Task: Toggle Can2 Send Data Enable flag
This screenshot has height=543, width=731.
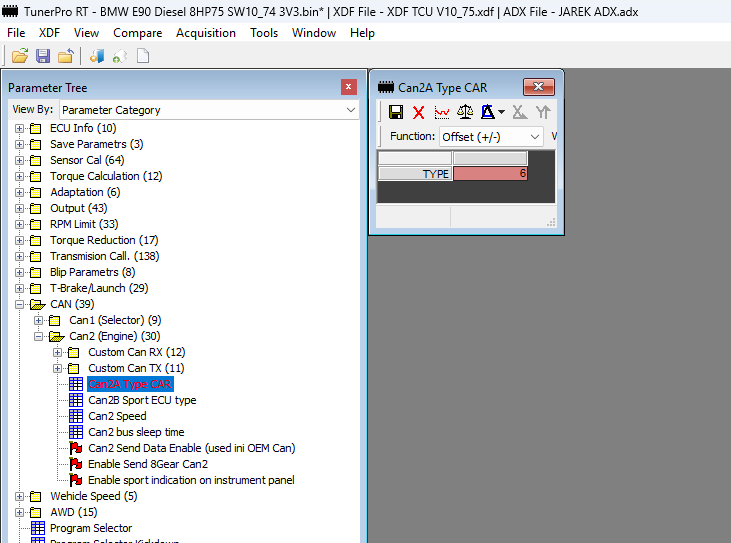Action: tap(191, 448)
